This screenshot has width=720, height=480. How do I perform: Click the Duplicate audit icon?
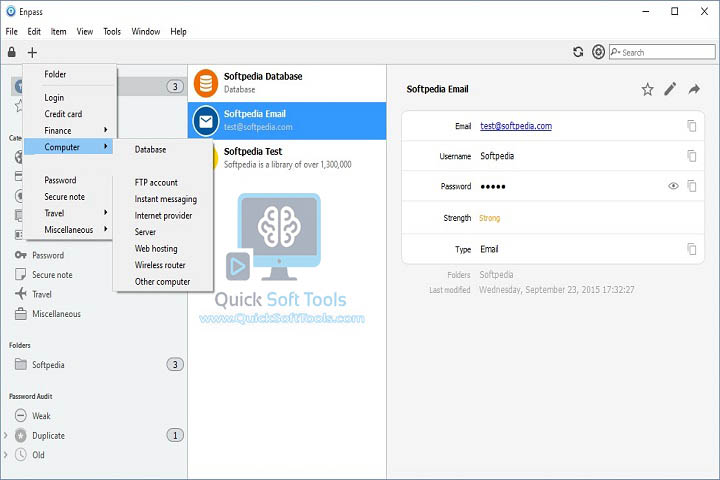pos(20,435)
